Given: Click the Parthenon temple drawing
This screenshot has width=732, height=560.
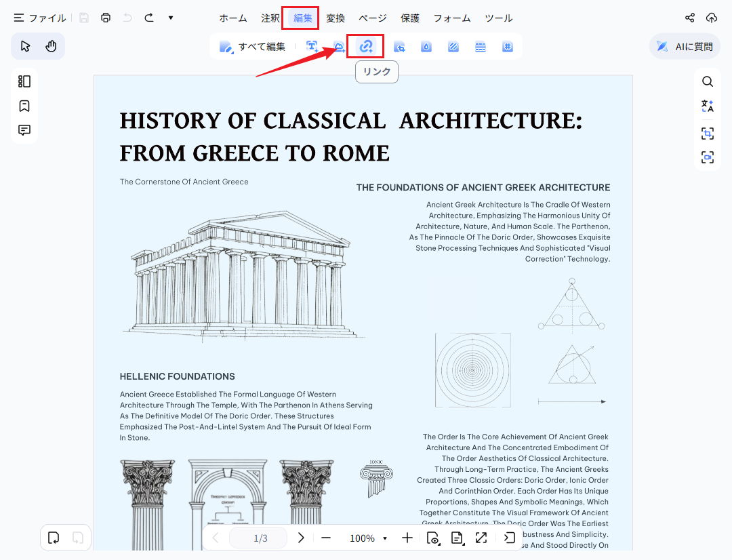Looking at the screenshot, I should (243, 275).
